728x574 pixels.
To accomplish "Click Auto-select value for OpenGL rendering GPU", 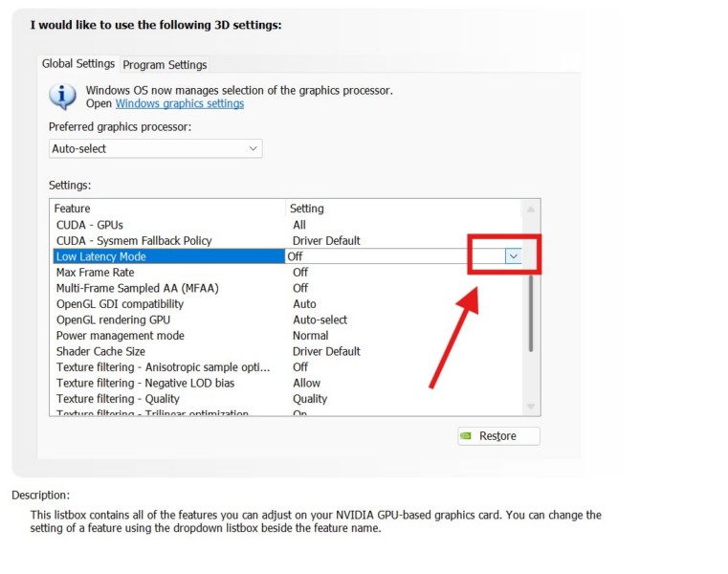I will tap(320, 320).
